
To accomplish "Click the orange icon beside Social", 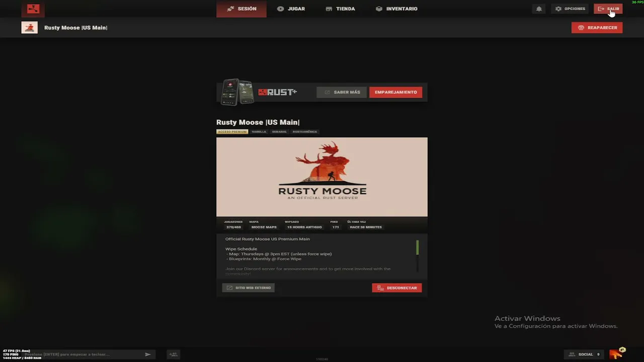I will click(x=617, y=353).
